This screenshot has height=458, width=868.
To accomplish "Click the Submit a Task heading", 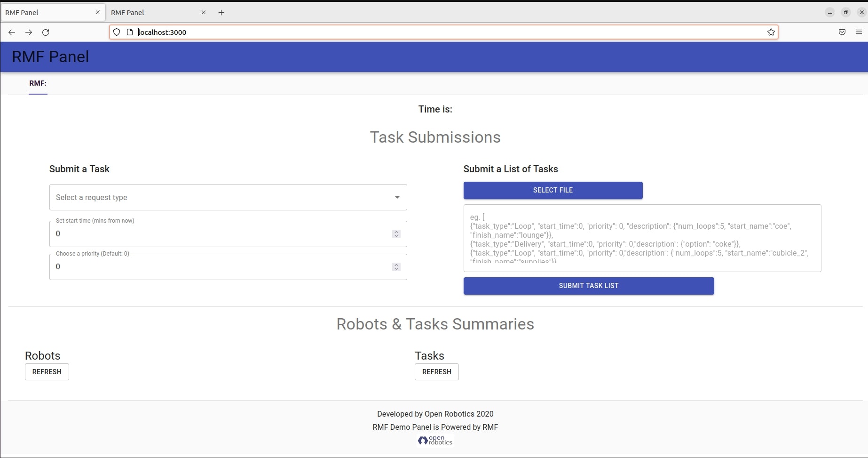I will (79, 169).
